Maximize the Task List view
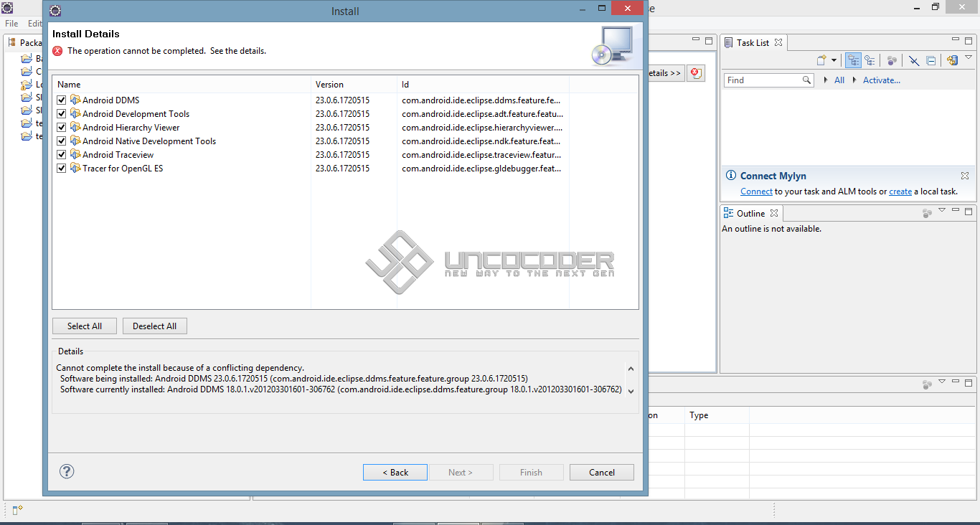This screenshot has width=980, height=525. coord(969,41)
